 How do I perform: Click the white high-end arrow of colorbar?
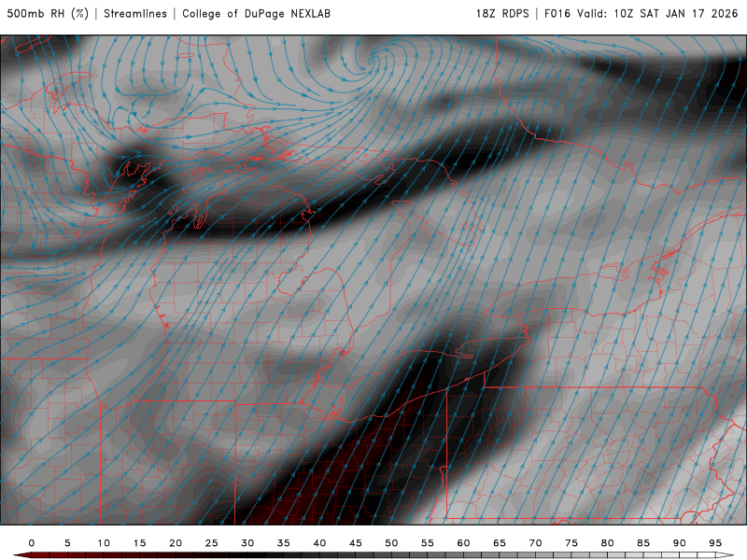click(725, 555)
